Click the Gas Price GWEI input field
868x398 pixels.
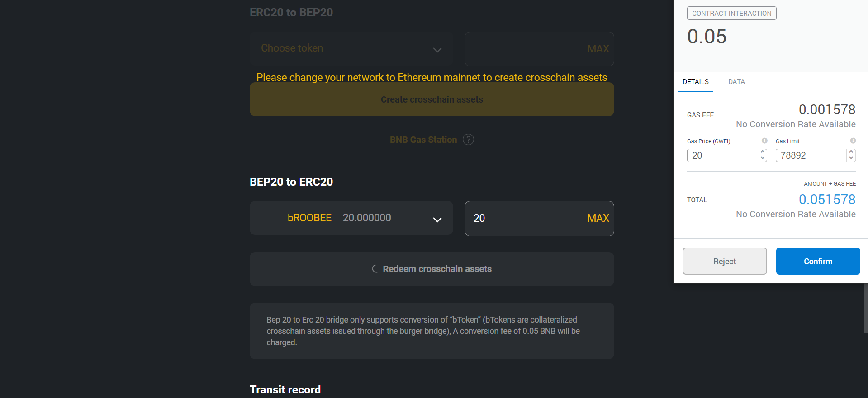(x=722, y=155)
